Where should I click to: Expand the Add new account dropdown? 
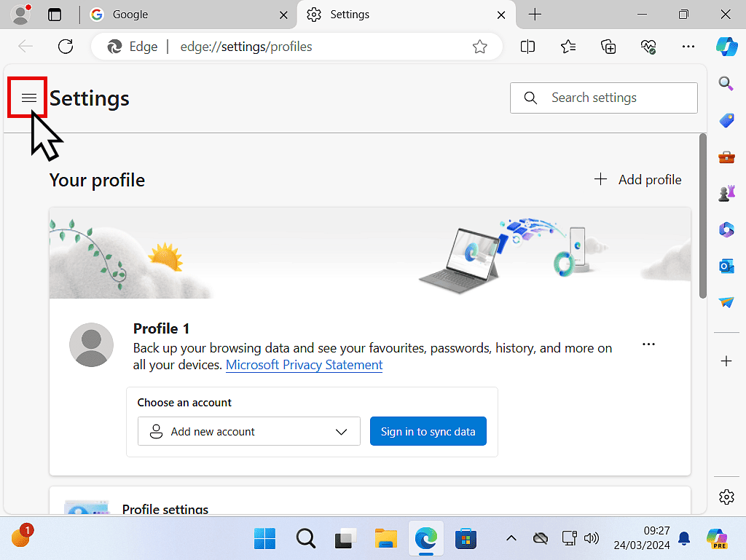coord(249,432)
